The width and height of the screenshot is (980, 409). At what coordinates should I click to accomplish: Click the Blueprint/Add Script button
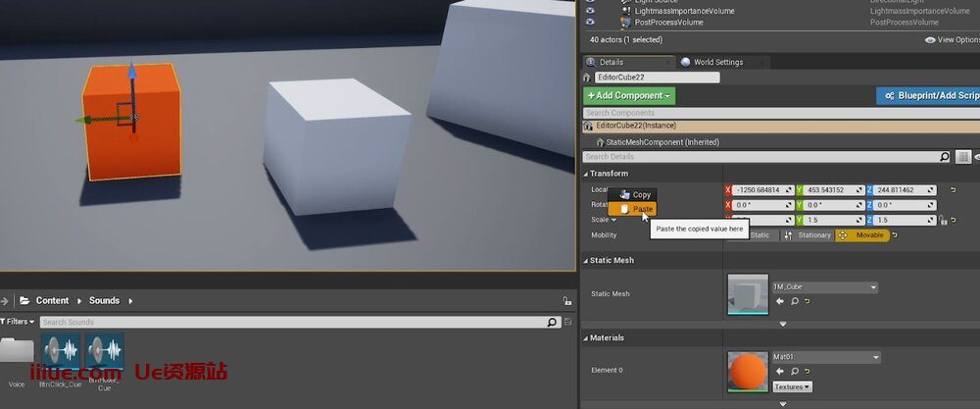[927, 96]
